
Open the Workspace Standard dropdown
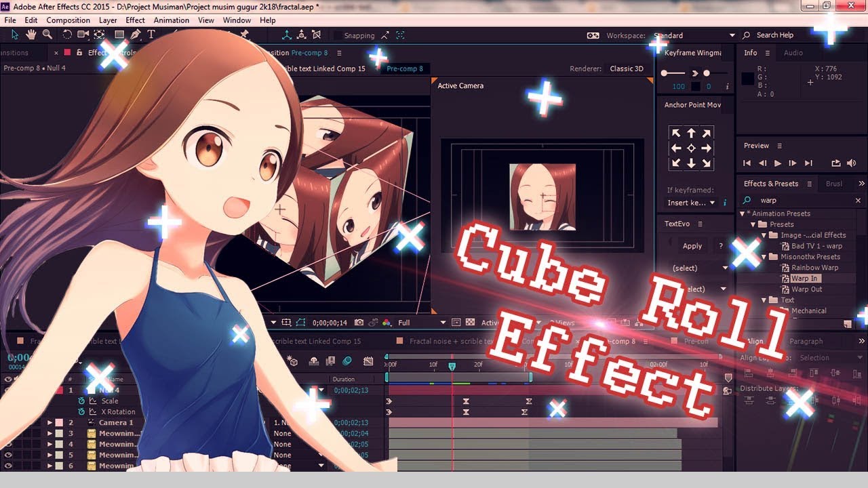693,35
